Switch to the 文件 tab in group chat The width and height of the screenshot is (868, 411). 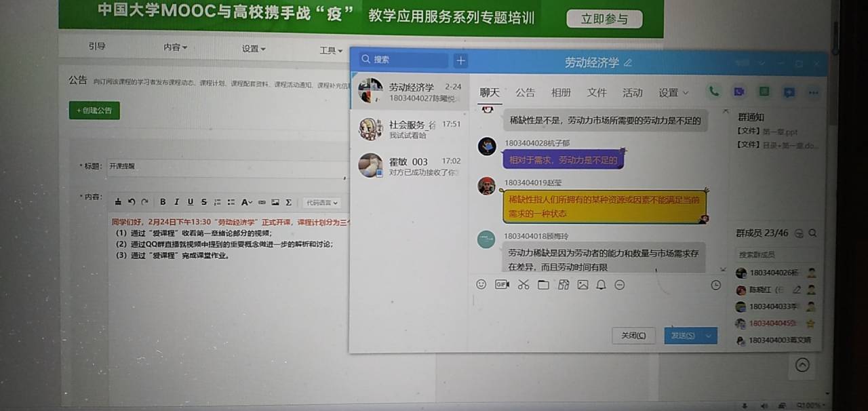[597, 92]
